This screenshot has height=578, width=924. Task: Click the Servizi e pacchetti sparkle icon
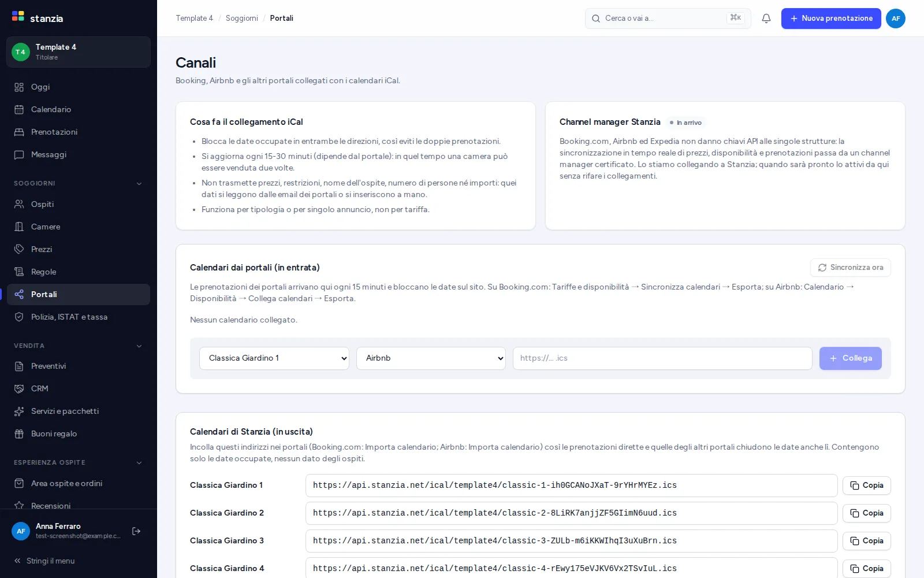[19, 412]
